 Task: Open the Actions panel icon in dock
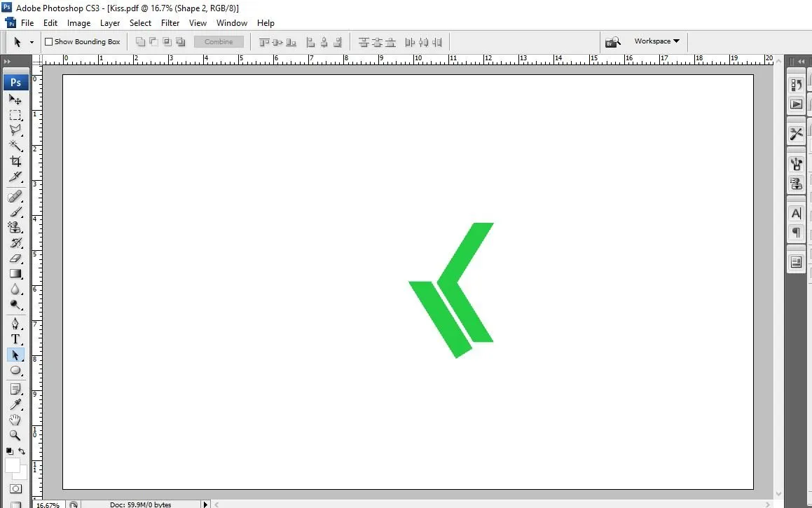[x=797, y=104]
